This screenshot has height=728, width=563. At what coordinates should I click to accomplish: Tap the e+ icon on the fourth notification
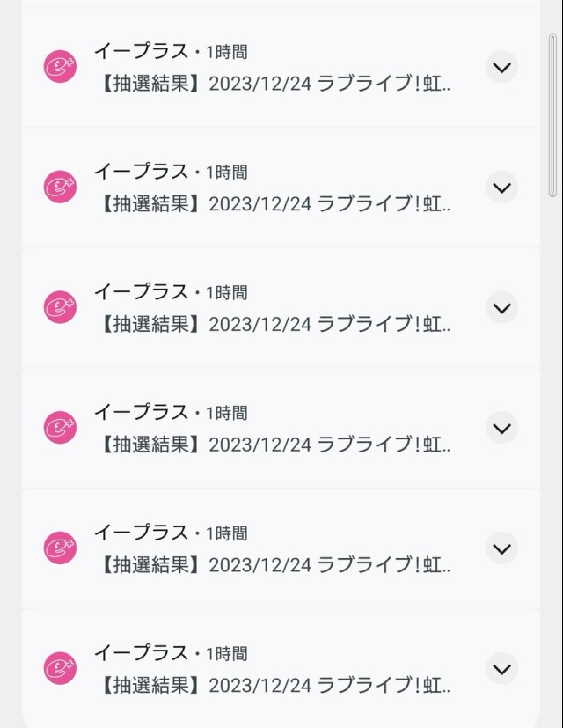click(x=60, y=427)
